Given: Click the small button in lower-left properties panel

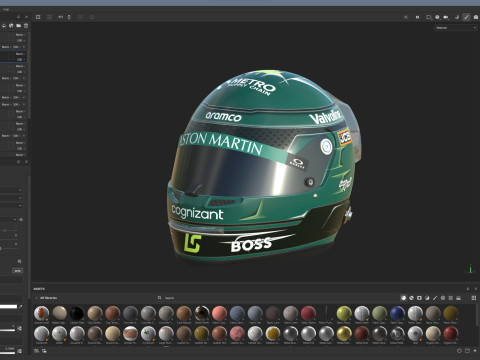Looking at the screenshot, I should [17, 271].
